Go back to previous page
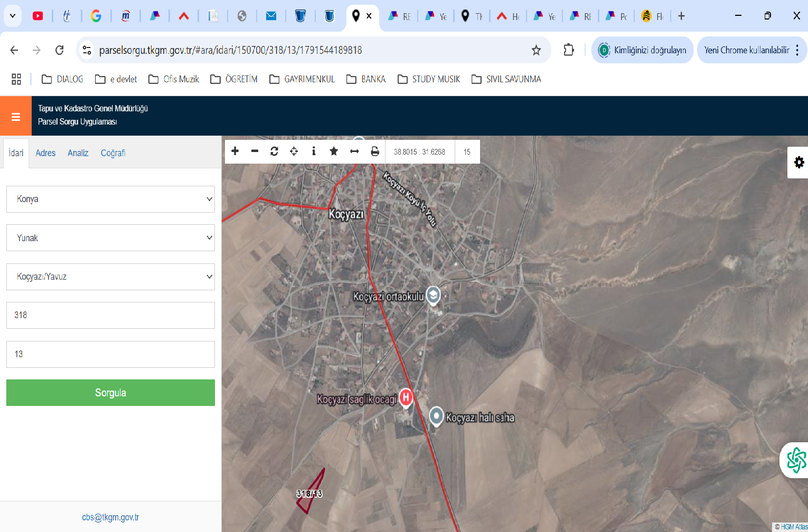Screen dimensions: 808x532 coord(14,50)
